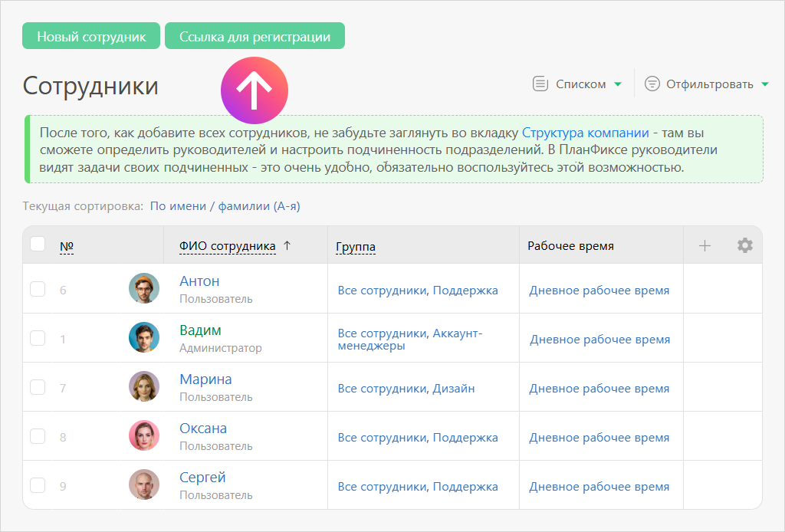Click the plus icon to add a column
Image resolution: width=785 pixels, height=532 pixels.
[705, 245]
